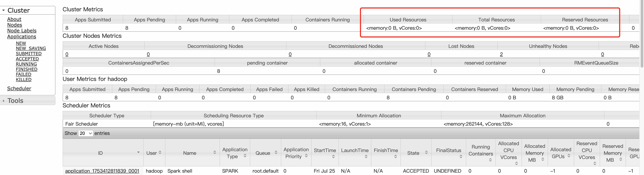Click the Scheduling Resource Type value
The image size is (644, 175).
[x=188, y=124]
